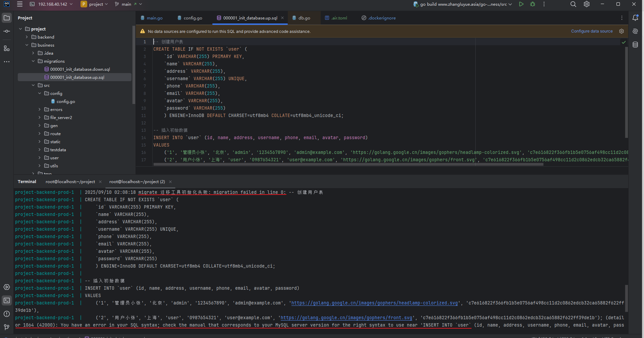Expand the gen folder
644x338 pixels.
point(40,125)
